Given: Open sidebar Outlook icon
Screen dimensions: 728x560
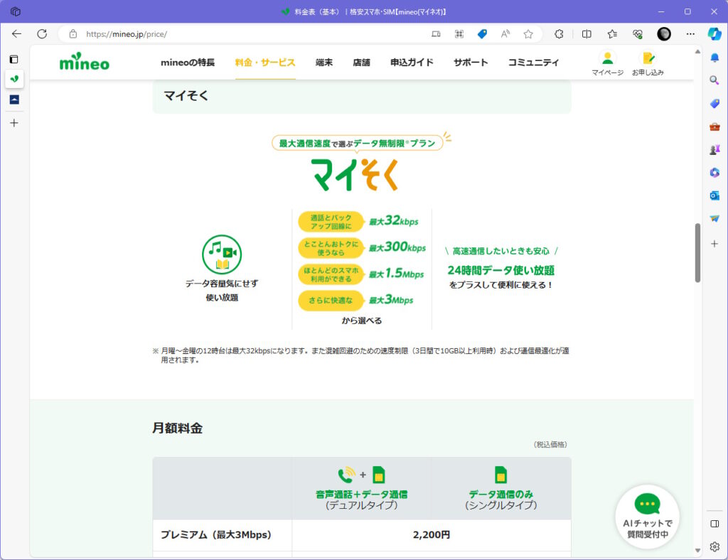Looking at the screenshot, I should point(714,195).
